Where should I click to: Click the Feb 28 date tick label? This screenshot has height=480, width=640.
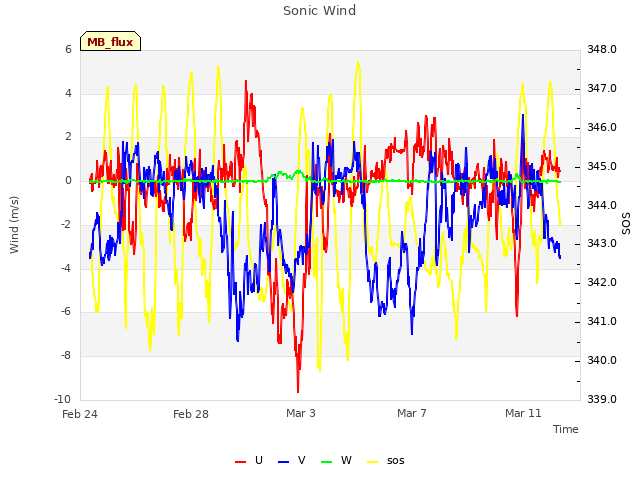[191, 414]
